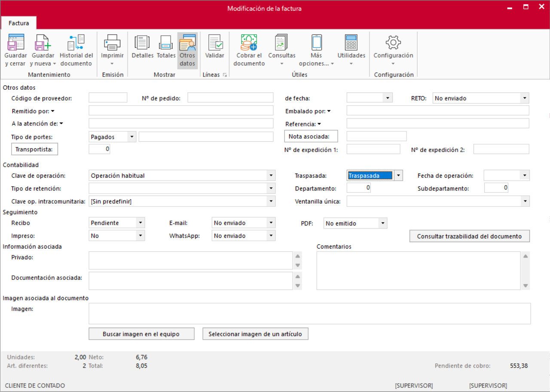Click Nº de expedición 1 field

coord(373,149)
